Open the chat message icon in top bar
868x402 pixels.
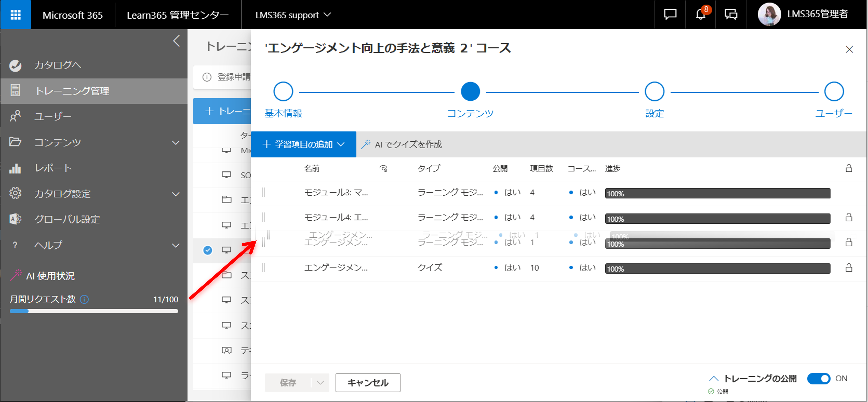(670, 15)
